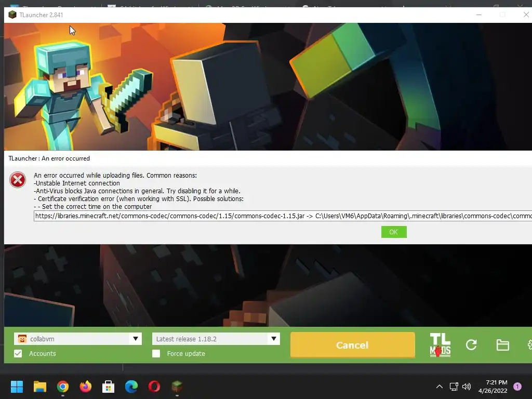Click the TLauncher Minecraft block taskbar icon

coord(177,386)
